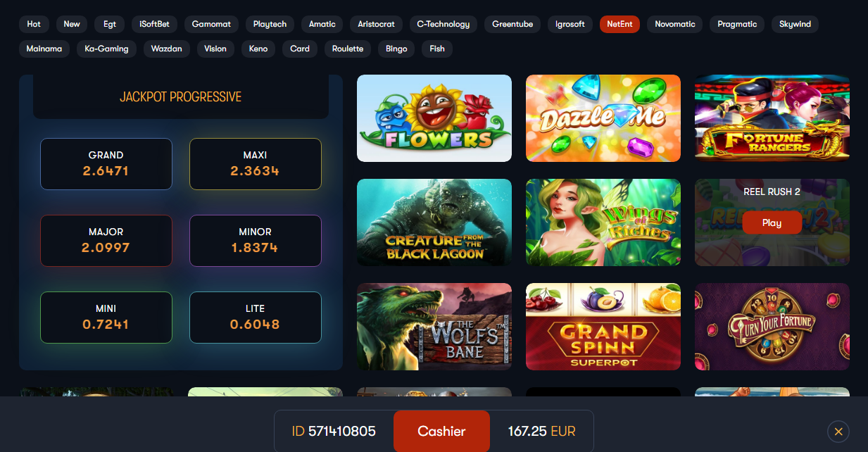Open Fortune Rangers game thumbnail
The width and height of the screenshot is (868, 452).
click(772, 118)
